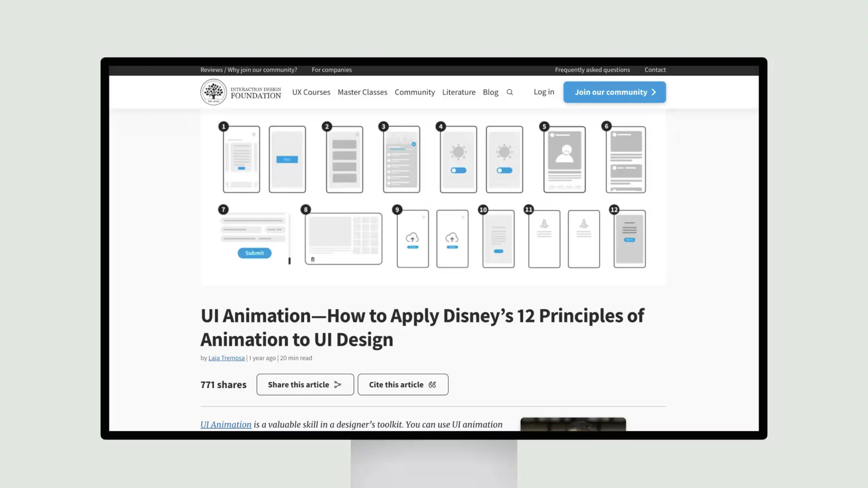Click the Cite this article icon
Viewport: 868px width, 488px height.
(432, 385)
